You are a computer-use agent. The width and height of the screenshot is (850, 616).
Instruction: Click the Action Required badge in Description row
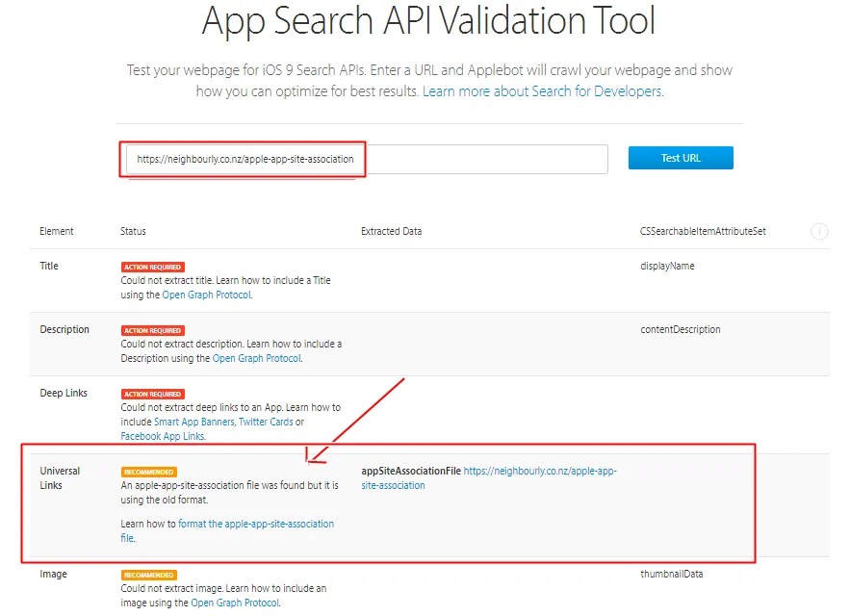(x=152, y=330)
